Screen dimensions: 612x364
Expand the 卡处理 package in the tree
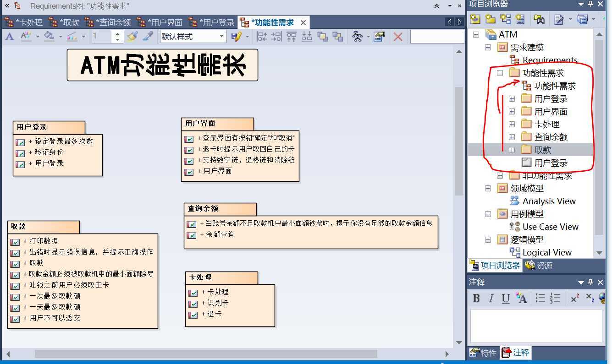click(x=512, y=124)
